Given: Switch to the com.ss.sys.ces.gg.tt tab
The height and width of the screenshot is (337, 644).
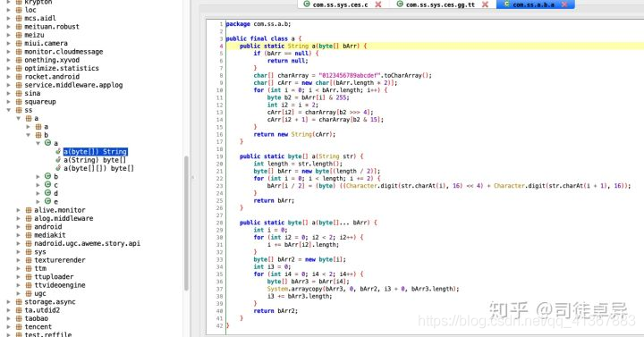Looking at the screenshot, I should [440, 4].
